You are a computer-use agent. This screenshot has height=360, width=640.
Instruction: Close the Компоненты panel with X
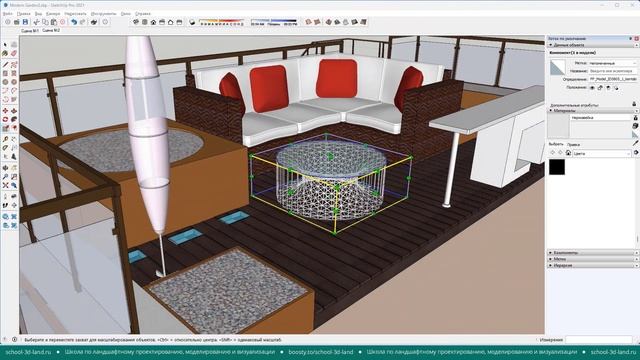tap(636, 253)
